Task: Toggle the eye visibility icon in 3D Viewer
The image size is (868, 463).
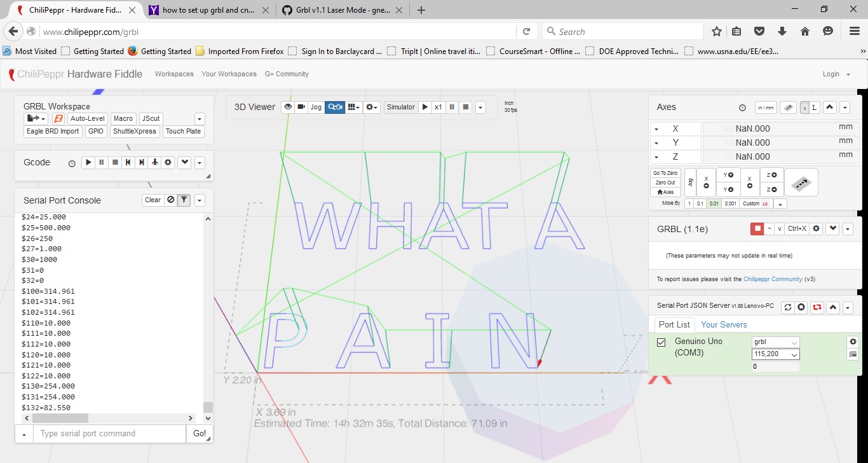Action: 288,107
